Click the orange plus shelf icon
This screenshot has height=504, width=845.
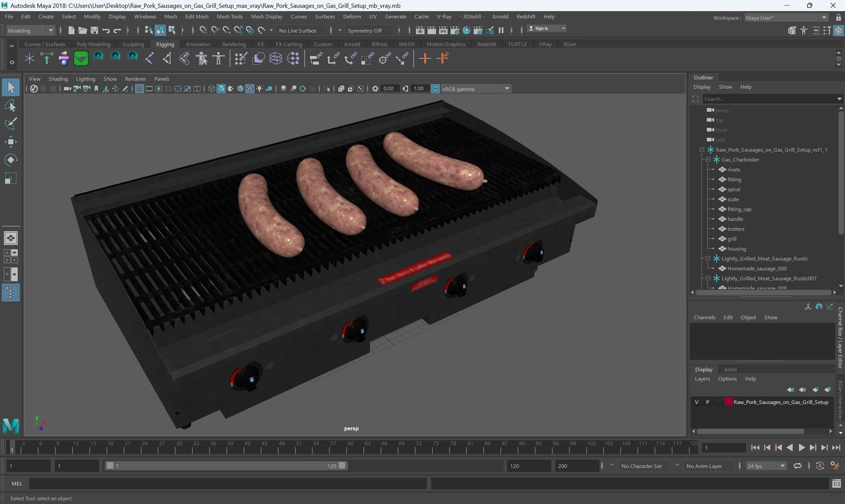click(425, 58)
